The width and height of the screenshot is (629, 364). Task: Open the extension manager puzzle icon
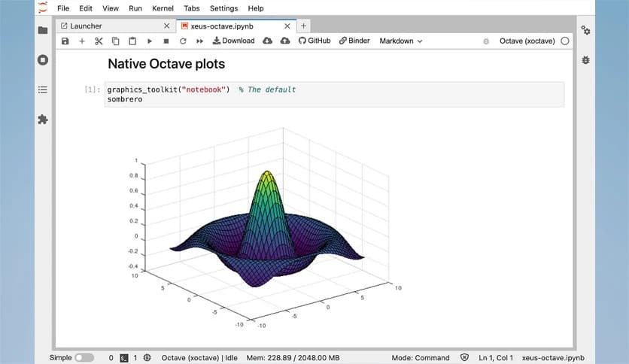(x=43, y=119)
